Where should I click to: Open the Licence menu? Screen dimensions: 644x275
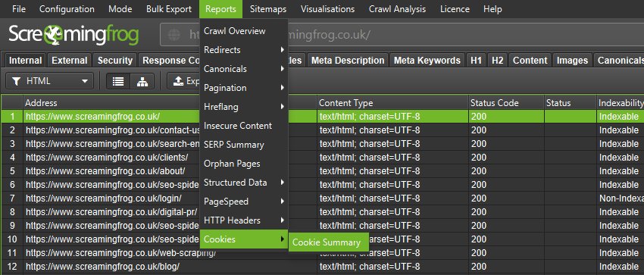455,8
